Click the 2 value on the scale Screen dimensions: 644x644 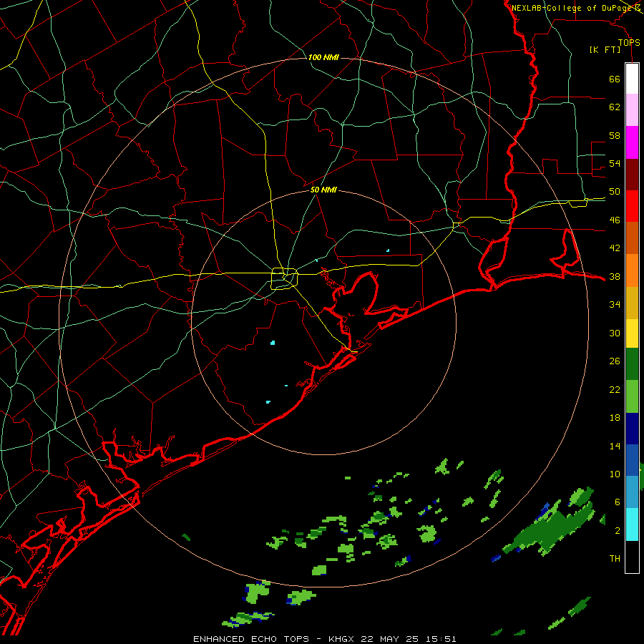point(618,531)
